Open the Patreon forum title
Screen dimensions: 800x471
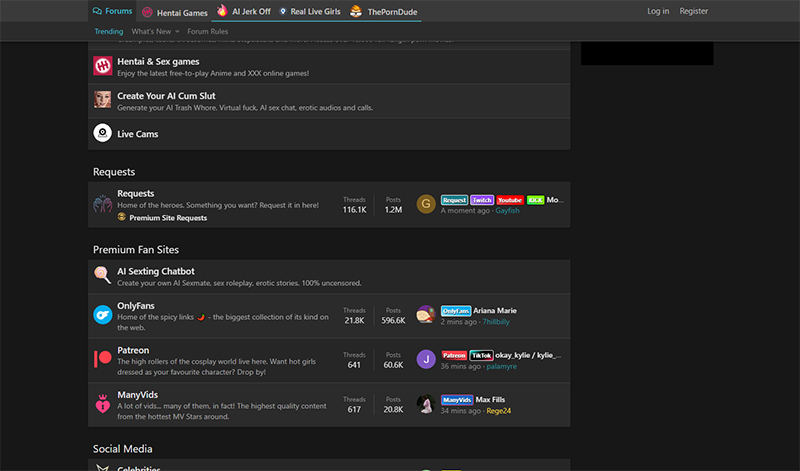click(133, 350)
